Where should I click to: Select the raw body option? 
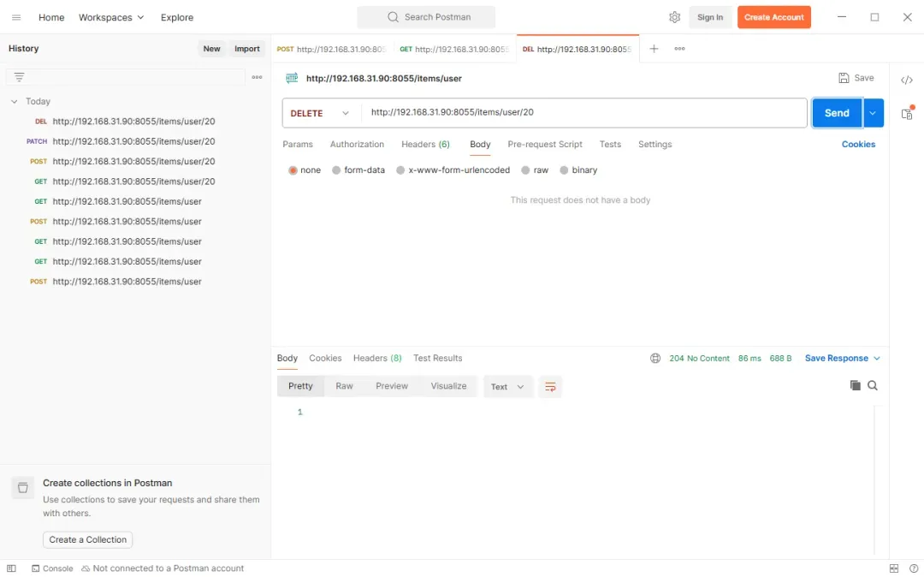coord(535,170)
